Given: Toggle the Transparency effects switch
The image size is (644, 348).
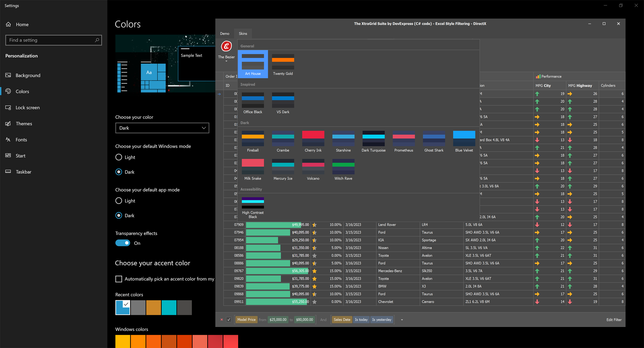Looking at the screenshot, I should pyautogui.click(x=123, y=243).
